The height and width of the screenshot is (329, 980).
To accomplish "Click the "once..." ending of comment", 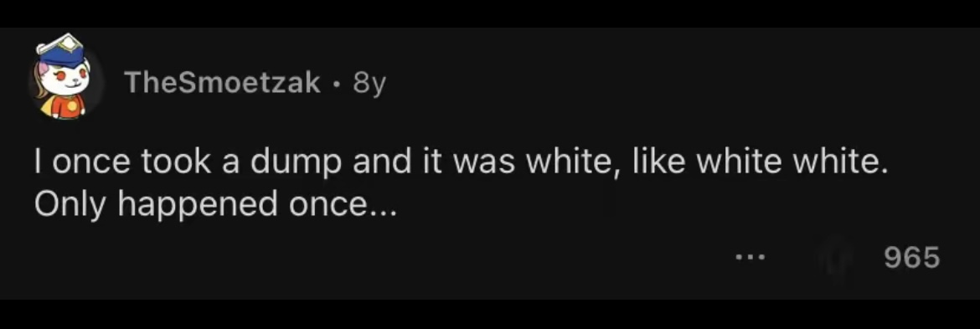I will [342, 206].
